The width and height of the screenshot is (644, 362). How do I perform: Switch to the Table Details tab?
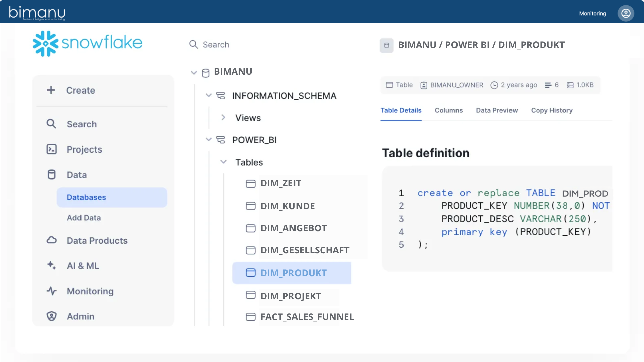401,110
